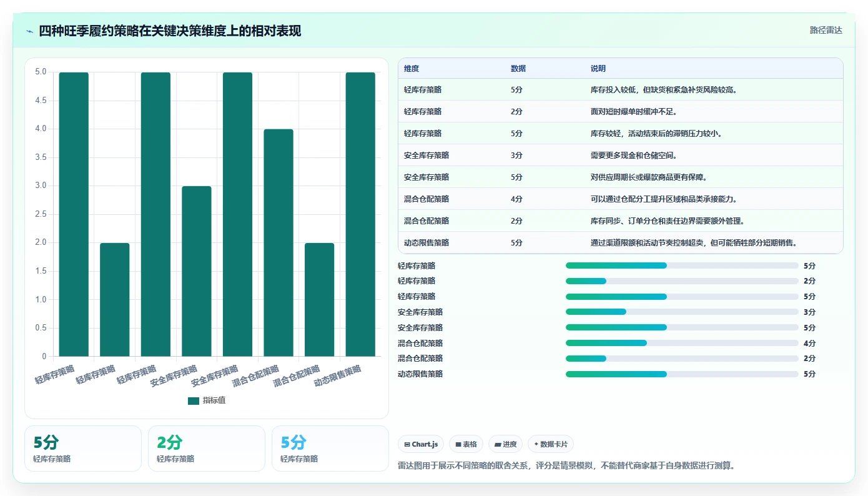The image size is (868, 496).
Task: Click the 4.5 y-axis label
Action: click(41, 101)
